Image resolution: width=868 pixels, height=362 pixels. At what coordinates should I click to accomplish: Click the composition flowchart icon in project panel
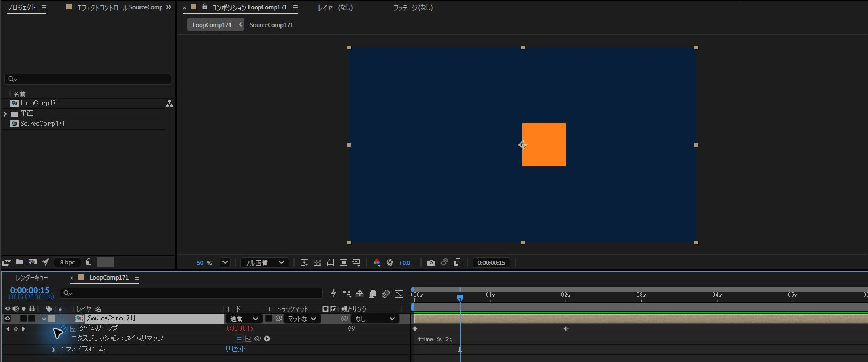pos(169,103)
